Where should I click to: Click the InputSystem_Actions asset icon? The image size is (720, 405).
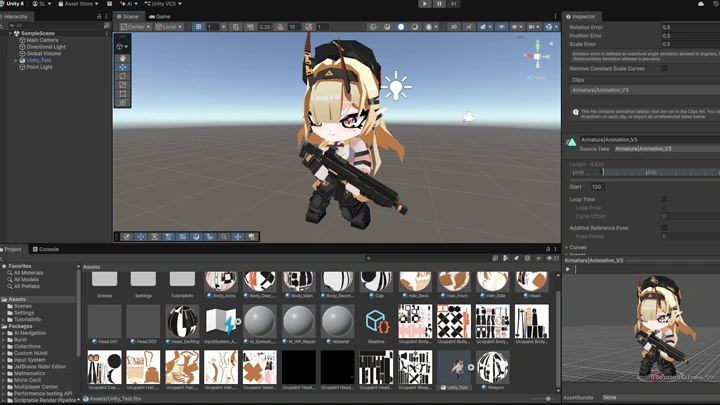click(x=221, y=321)
